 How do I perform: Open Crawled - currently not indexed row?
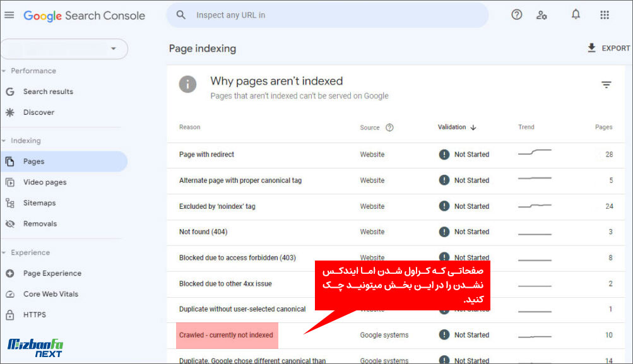click(396, 335)
